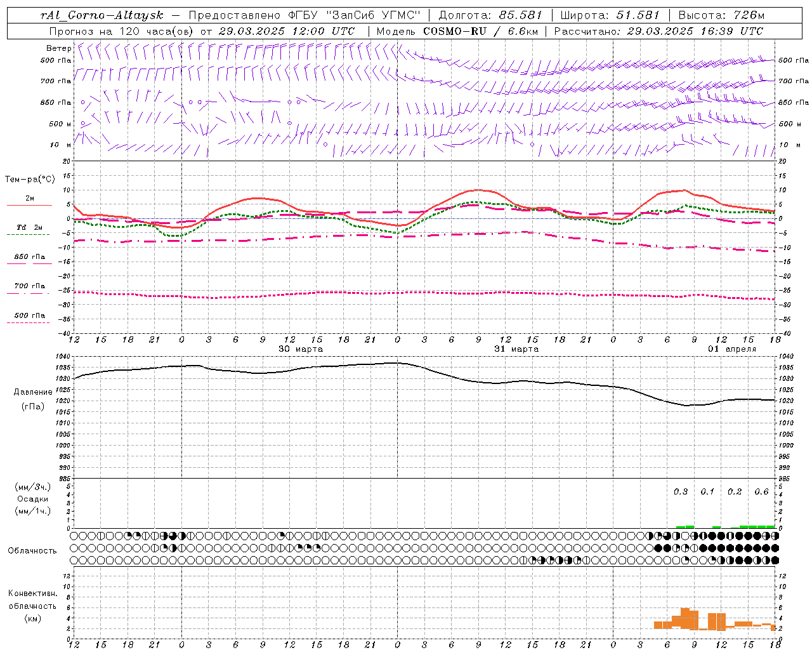The width and height of the screenshot is (812, 650).
Task: Click the Ветер wind panel label
Action: (x=58, y=48)
